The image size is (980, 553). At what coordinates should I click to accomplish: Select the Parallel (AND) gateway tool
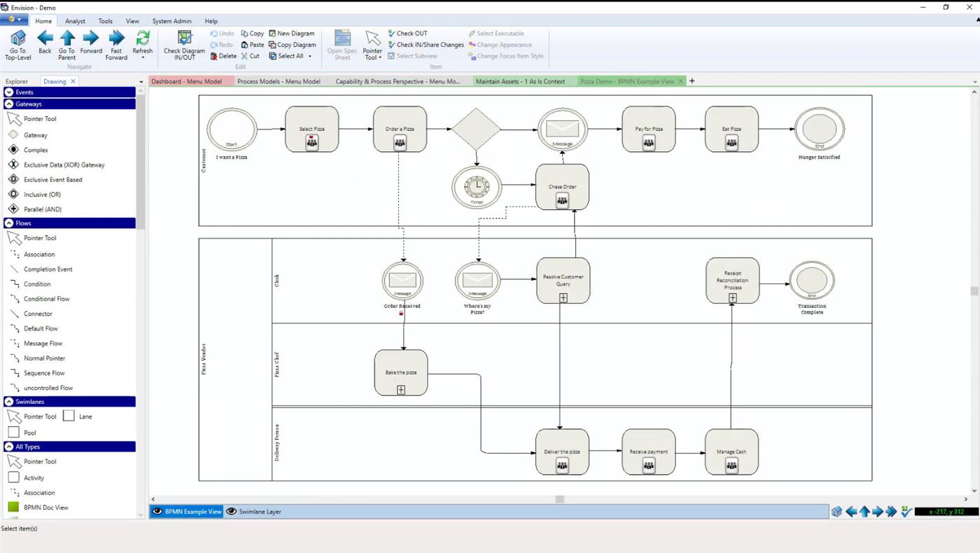coord(13,209)
